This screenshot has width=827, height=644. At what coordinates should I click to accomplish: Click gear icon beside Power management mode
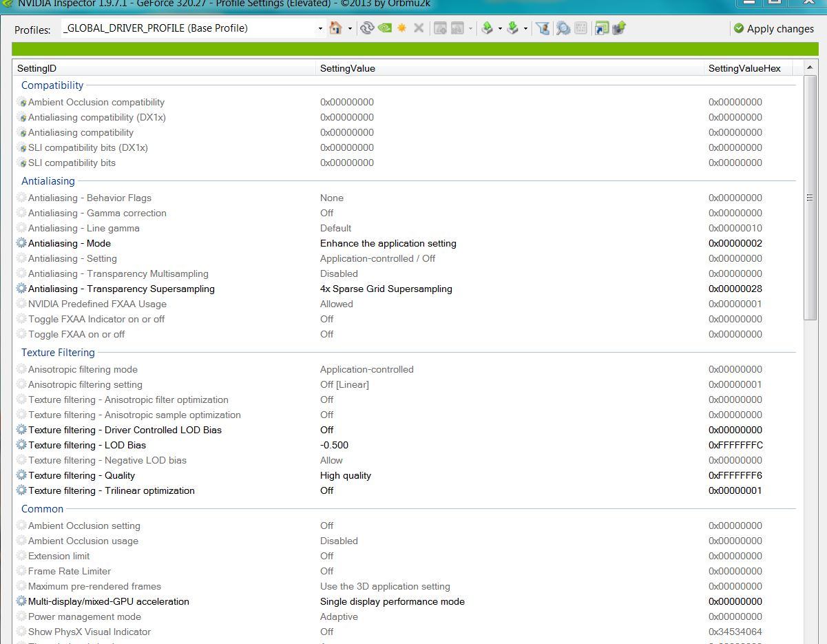21,616
